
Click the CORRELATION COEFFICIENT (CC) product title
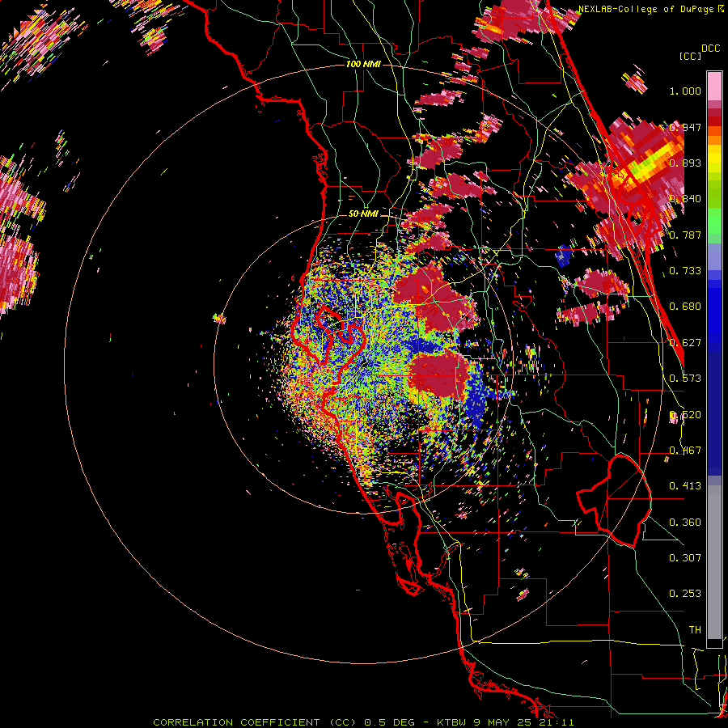click(x=255, y=722)
